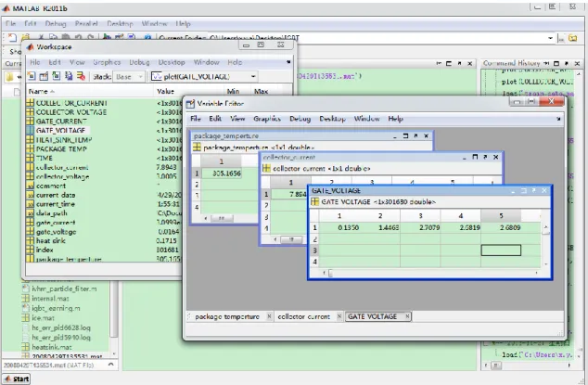Open selected variable from Workspace toolbar
588x385 pixels.
44,76
